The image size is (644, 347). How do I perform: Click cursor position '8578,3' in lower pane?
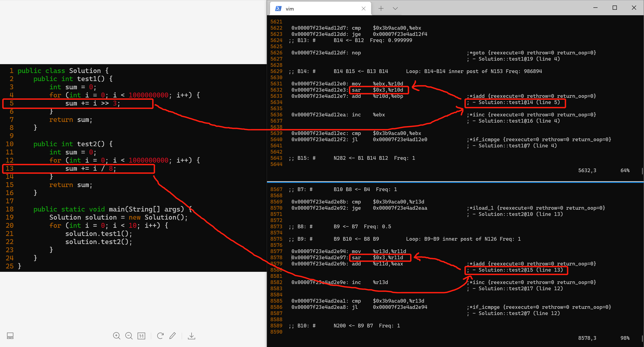point(587,338)
